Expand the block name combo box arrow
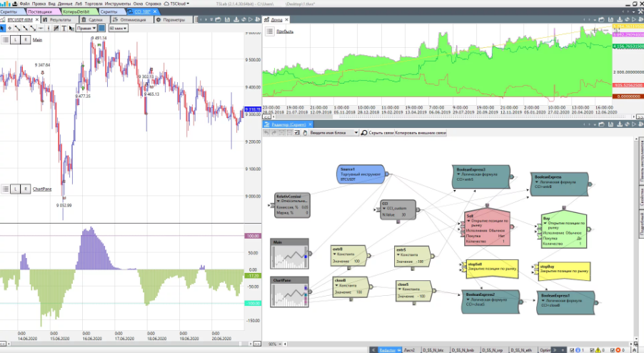 [356, 133]
